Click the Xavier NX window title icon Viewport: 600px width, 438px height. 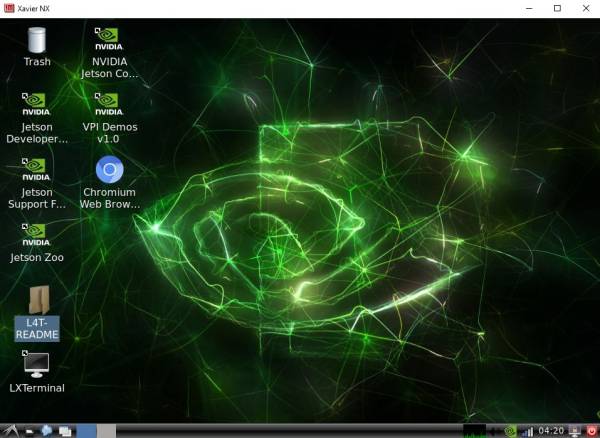click(x=9, y=8)
